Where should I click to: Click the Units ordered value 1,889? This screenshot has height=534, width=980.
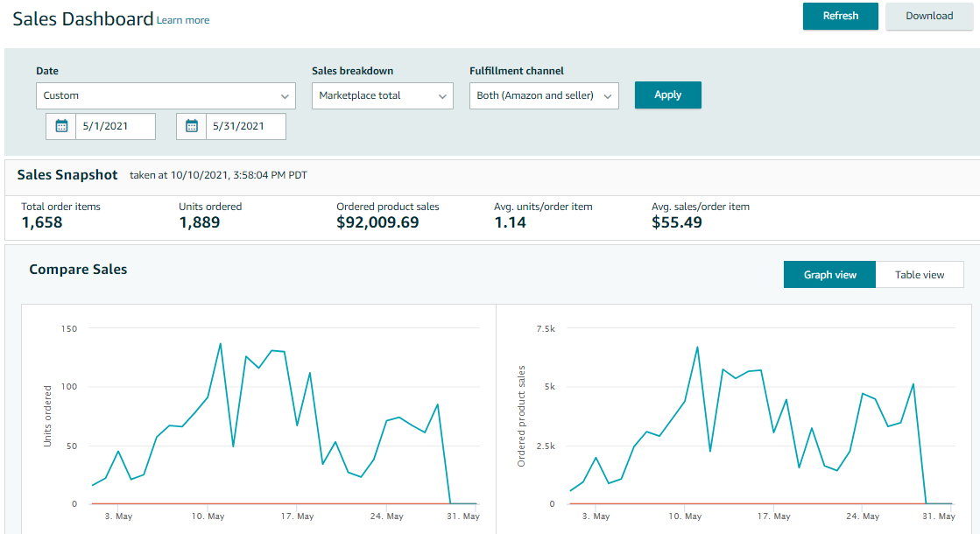[x=199, y=222]
